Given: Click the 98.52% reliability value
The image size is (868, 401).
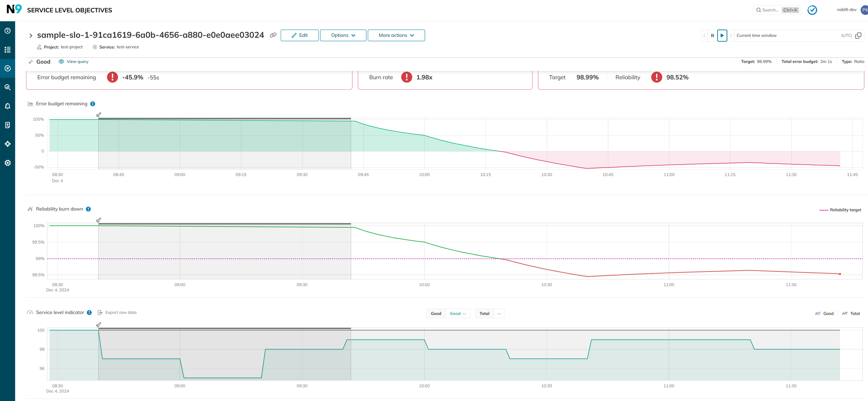Looking at the screenshot, I should point(677,78).
